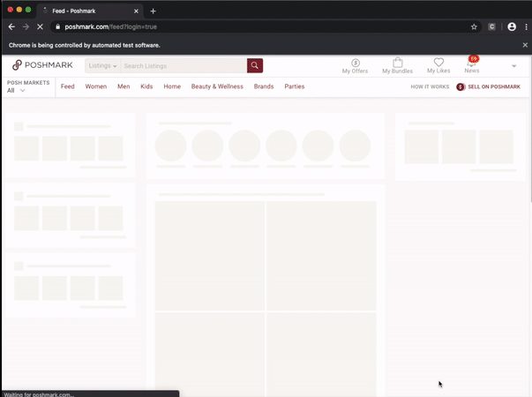Screen dimensions: 532x397
Task: Select the Beauty & Wellness category
Action: [x=217, y=86]
